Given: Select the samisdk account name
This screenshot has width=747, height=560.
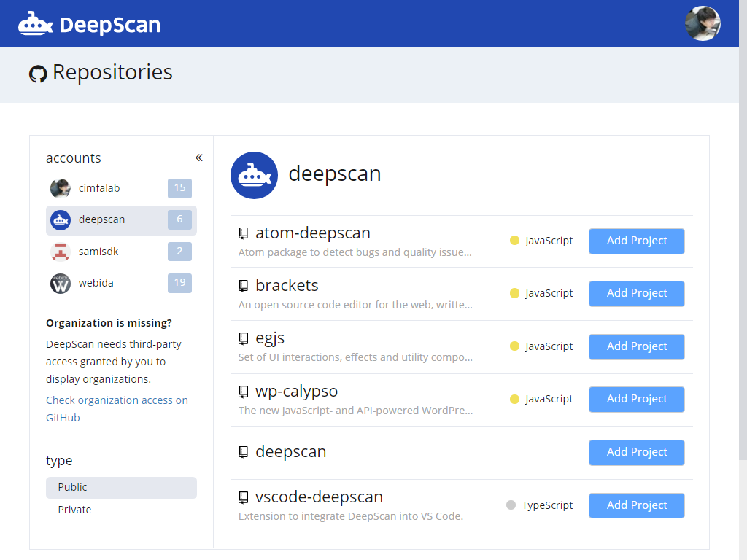Looking at the screenshot, I should coord(98,252).
